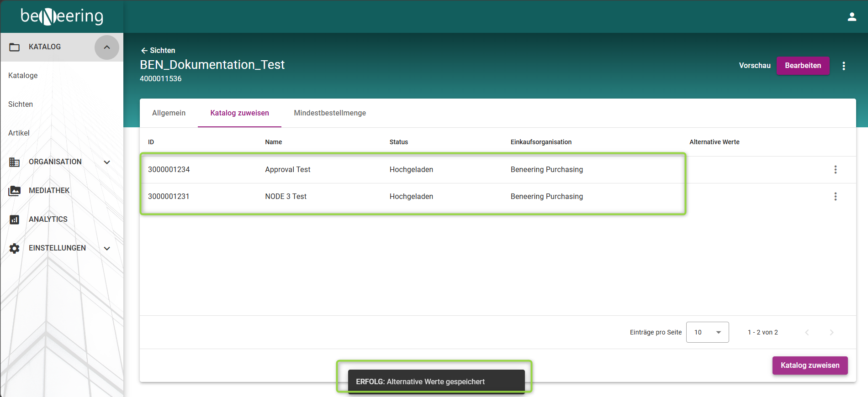868x397 pixels.
Task: Open the Mediathek sidebar item
Action: [x=49, y=191]
